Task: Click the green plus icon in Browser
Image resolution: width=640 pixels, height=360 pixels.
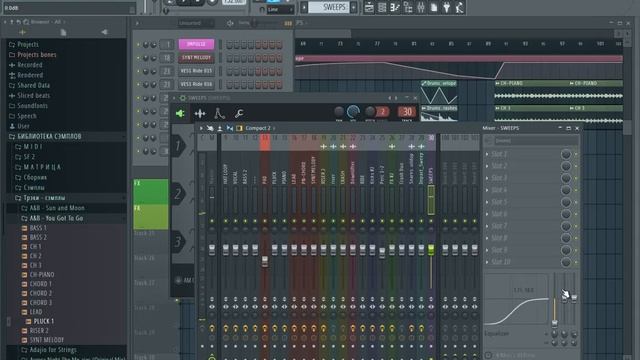Action: tap(22, 32)
